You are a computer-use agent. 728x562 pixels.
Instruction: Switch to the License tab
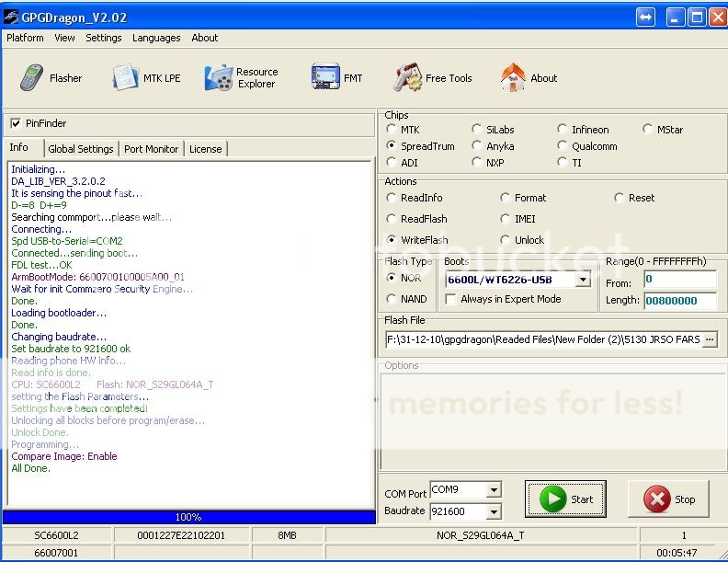pyautogui.click(x=205, y=149)
